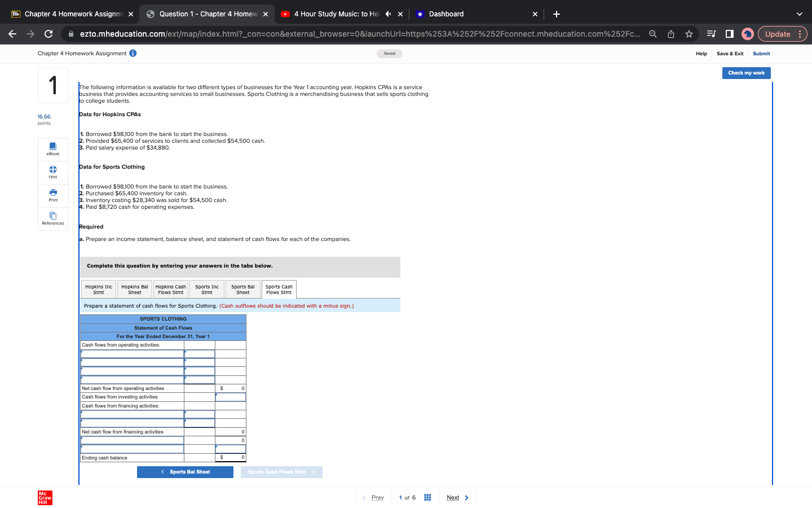Submit the assignment via Submit link
812x508 pixels.
(x=761, y=54)
